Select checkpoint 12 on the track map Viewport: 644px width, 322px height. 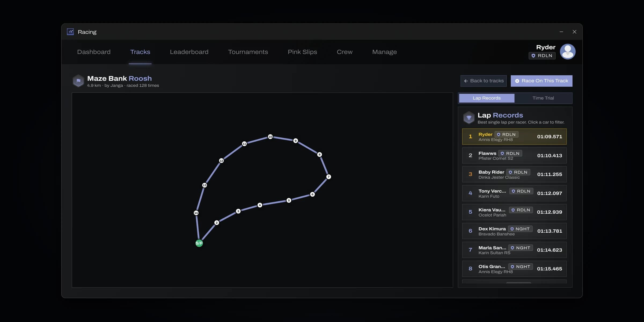pos(221,160)
